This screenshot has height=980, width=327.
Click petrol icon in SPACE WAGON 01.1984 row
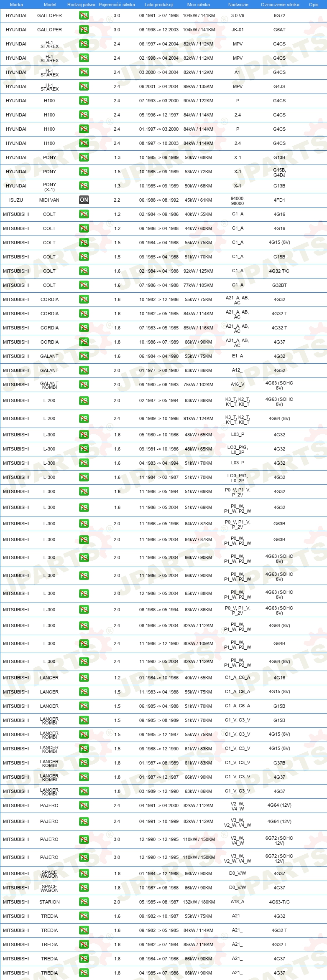pyautogui.click(x=84, y=874)
